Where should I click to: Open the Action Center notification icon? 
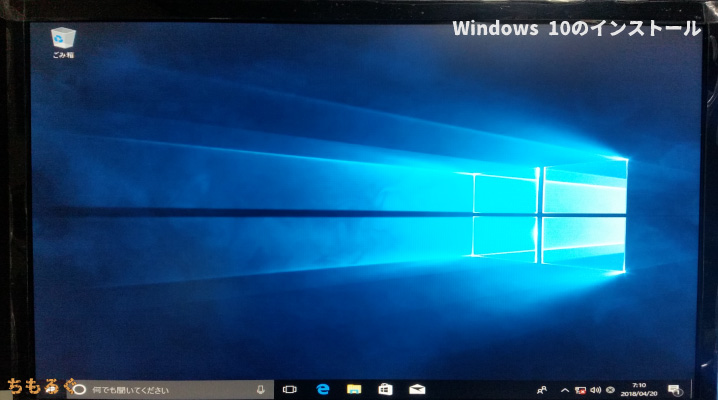[x=674, y=390]
